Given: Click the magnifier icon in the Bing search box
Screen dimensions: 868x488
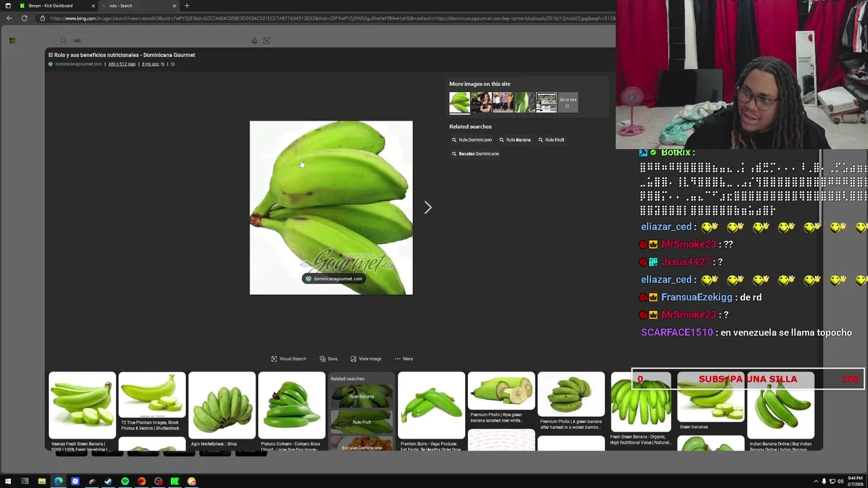Looking at the screenshot, I should tap(63, 41).
